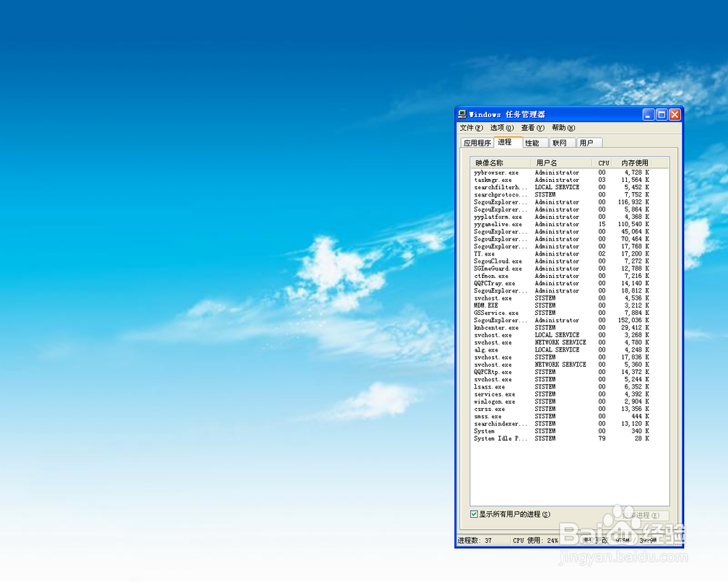Select the System Idle P... process
Screen dimensions: 728x582
pos(561,439)
